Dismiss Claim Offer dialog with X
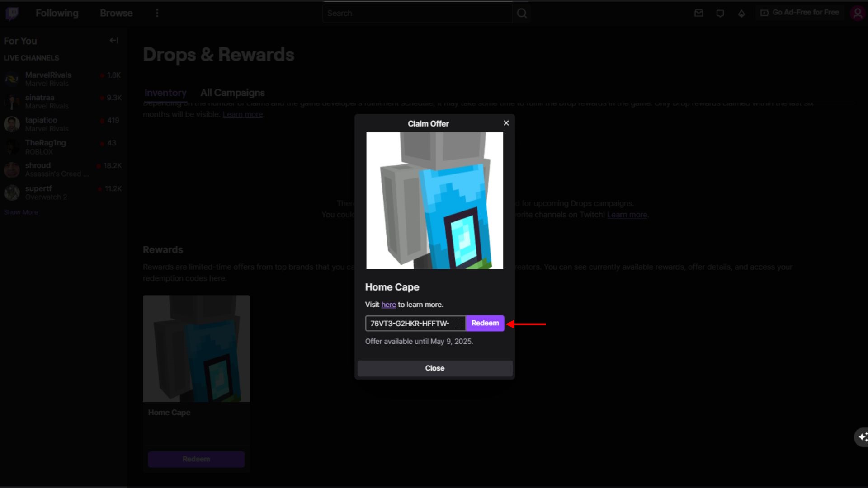This screenshot has width=868, height=488. (506, 123)
